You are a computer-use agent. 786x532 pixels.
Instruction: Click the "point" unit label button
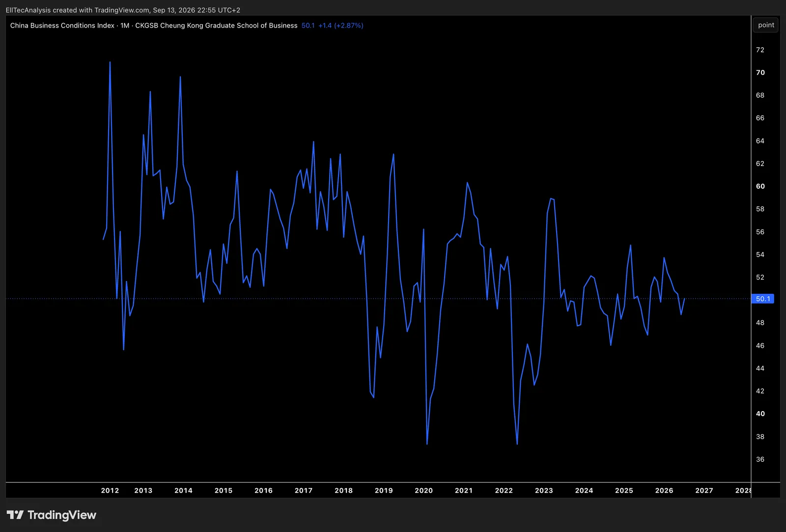tap(766, 25)
